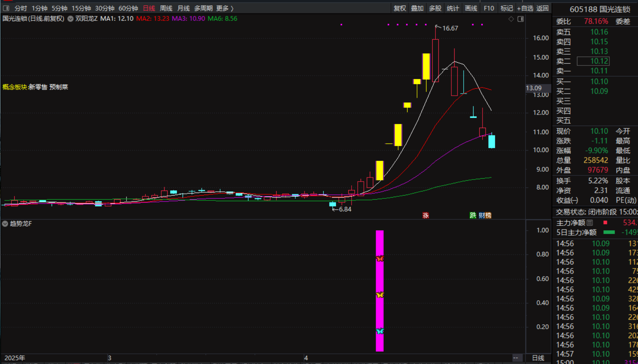Expand the 更多 period options
This screenshot has width=638, height=364.
225,8
